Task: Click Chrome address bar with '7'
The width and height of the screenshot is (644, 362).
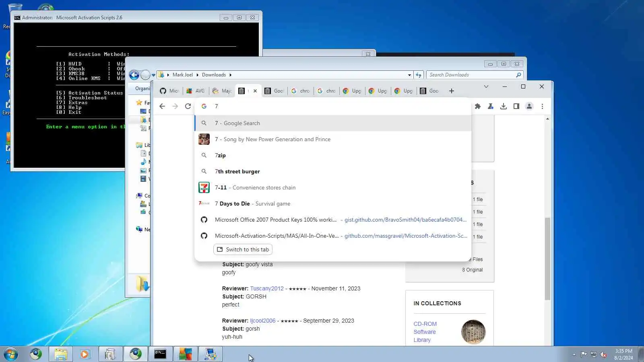Action: coord(333,106)
